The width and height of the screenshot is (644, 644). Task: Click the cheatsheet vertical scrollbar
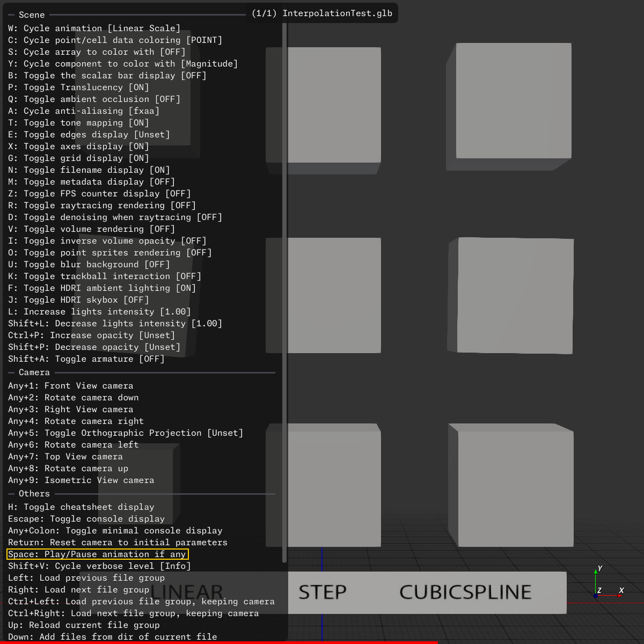coord(284,290)
